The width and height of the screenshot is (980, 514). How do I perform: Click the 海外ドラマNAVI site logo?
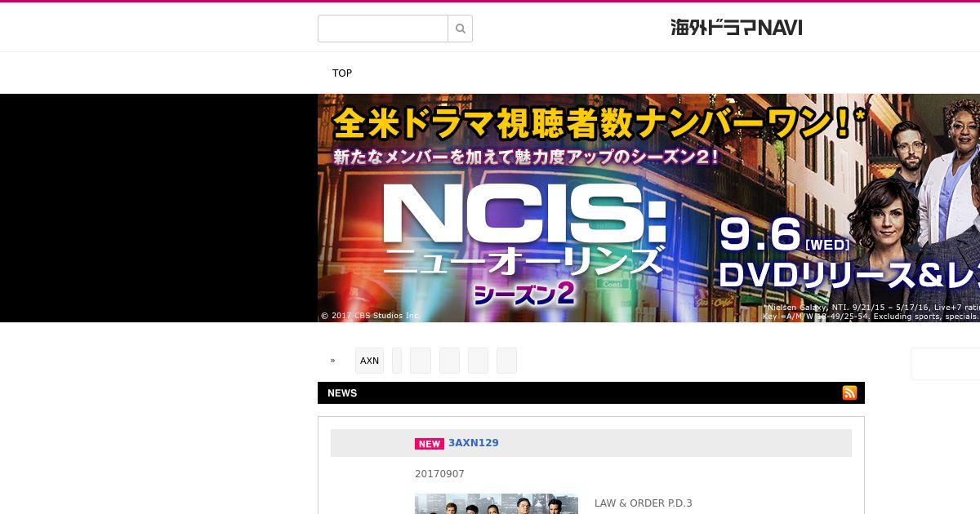click(737, 28)
